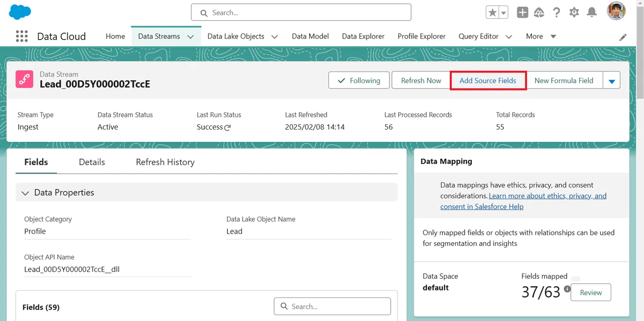Image resolution: width=644 pixels, height=321 pixels.
Task: Click the pink Data Stream record icon
Action: tap(24, 79)
